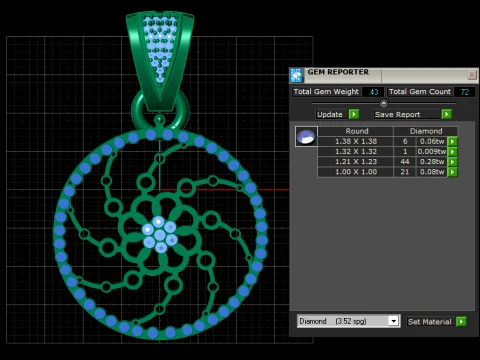Click the Diamond column header
480x360 pixels.
426,131
